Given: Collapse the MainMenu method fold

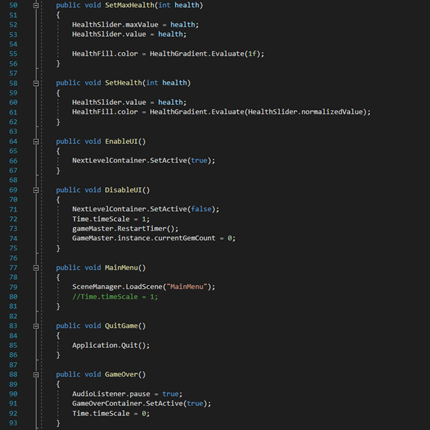Looking at the screenshot, I should (36, 268).
